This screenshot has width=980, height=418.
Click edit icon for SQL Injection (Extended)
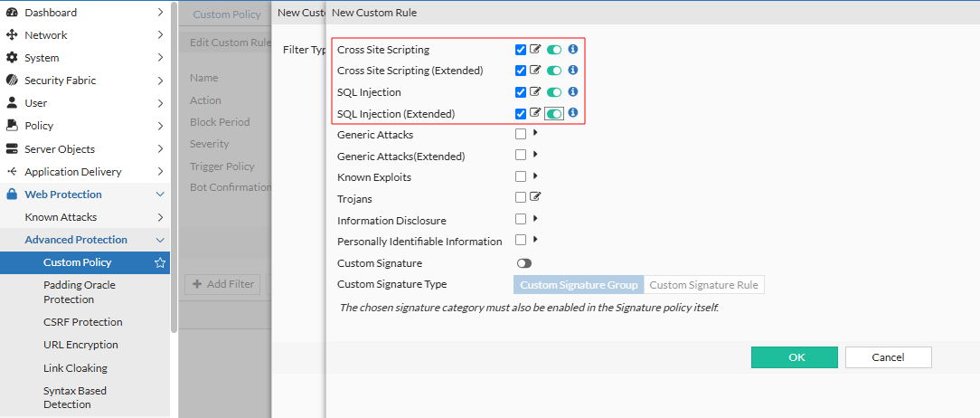[x=535, y=113]
